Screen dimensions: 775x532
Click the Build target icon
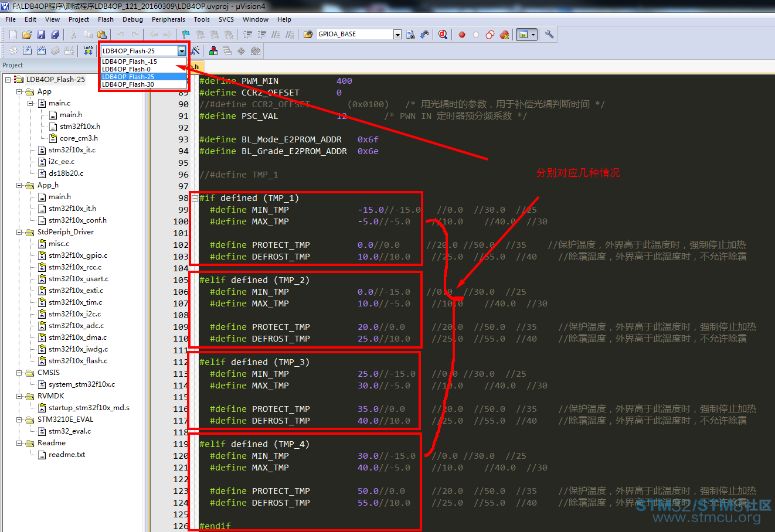[x=27, y=51]
